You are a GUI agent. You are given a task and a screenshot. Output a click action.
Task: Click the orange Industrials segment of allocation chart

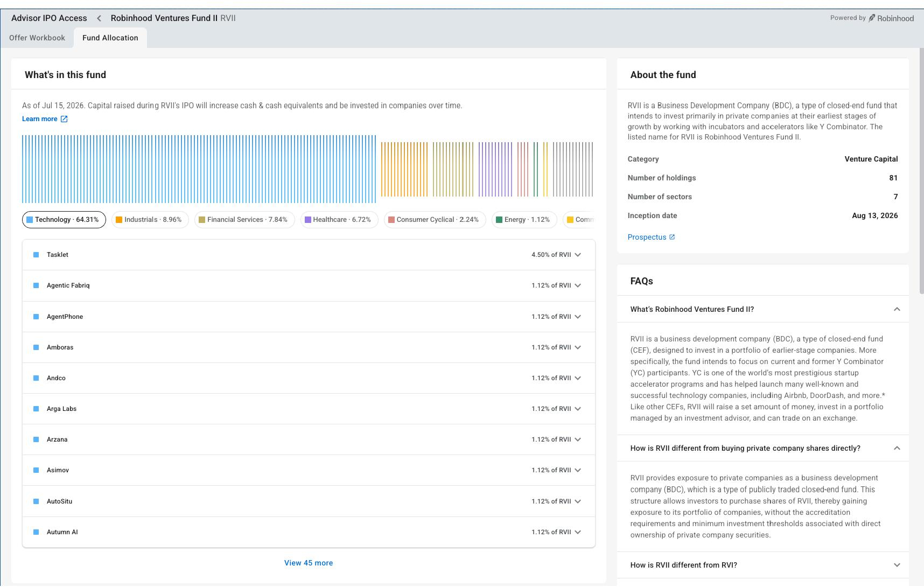point(404,169)
